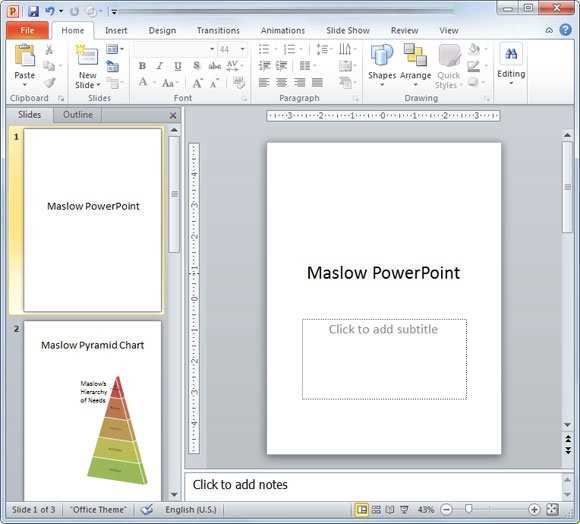Switch to Slide Sorter view icon
The height and width of the screenshot is (524, 580).
tap(376, 510)
